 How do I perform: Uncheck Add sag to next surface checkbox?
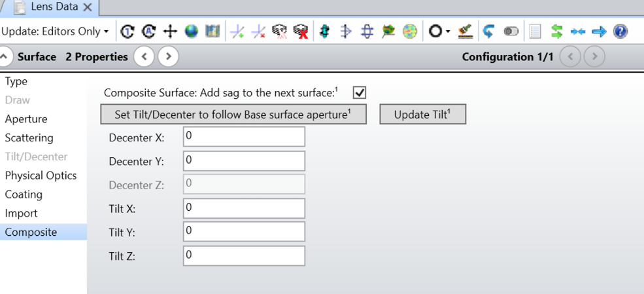[x=360, y=92]
